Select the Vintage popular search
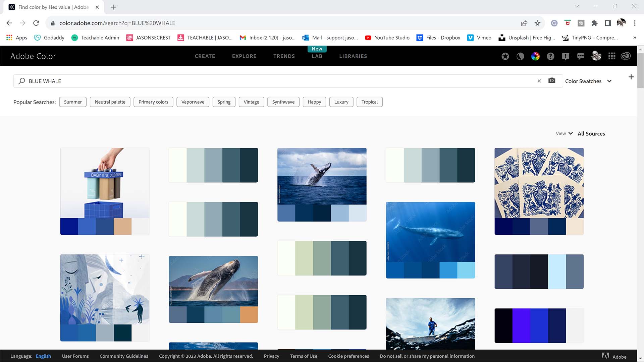 (x=252, y=102)
